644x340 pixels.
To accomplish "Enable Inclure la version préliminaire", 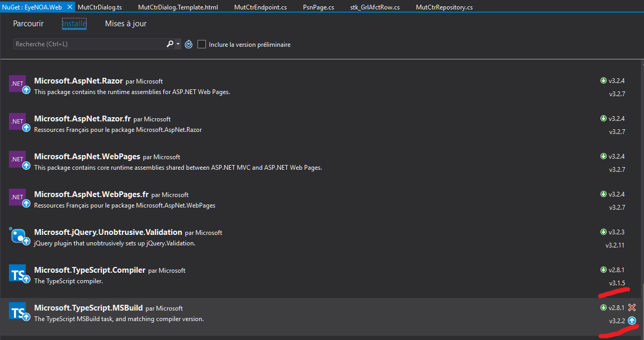I will 202,44.
